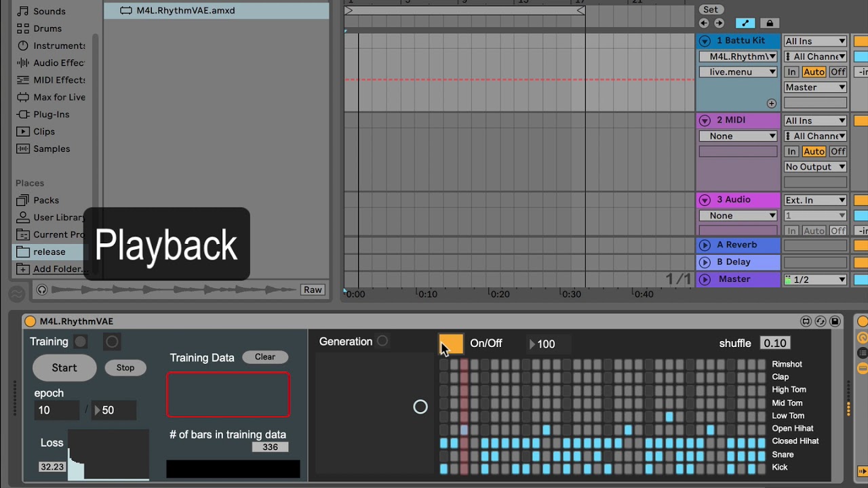The height and width of the screenshot is (488, 868).
Task: Click the save icon on the RhythmVAE device
Action: [836, 321]
